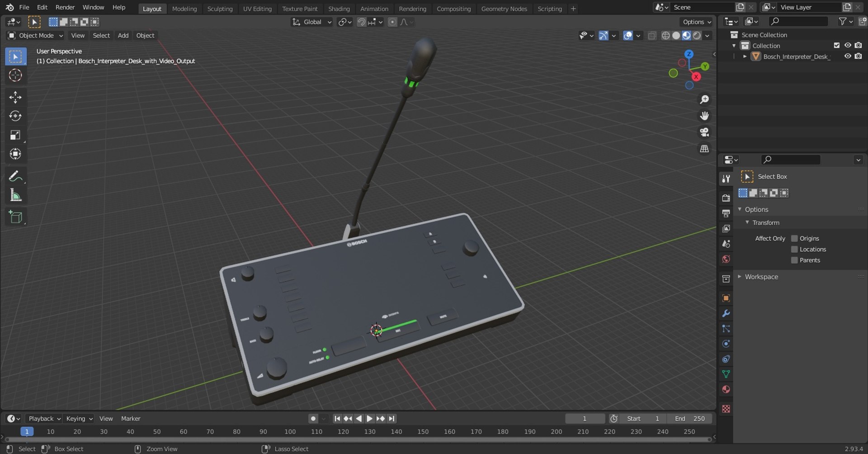Expand Bosch_Interpreter_Desk tree item
This screenshot has height=454, width=868.
click(x=745, y=57)
